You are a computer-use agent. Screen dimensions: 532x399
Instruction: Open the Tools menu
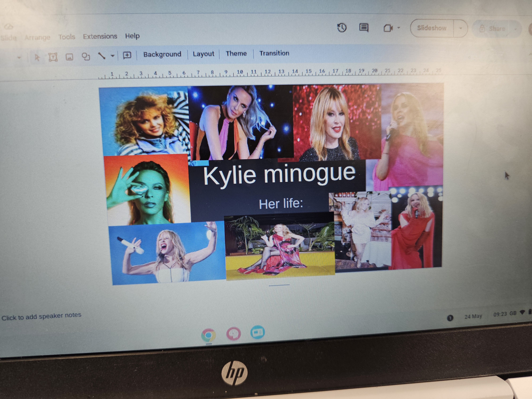[67, 37]
